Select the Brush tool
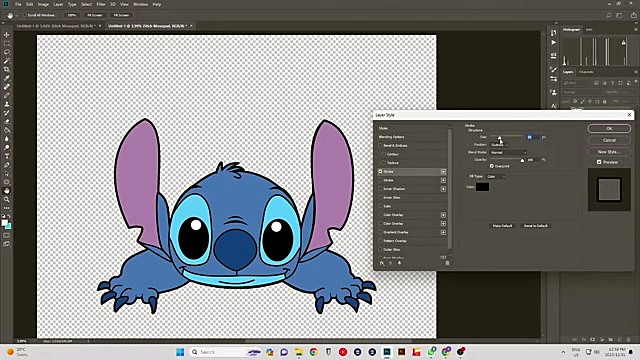Image resolution: width=640 pixels, height=360 pixels. click(x=7, y=96)
